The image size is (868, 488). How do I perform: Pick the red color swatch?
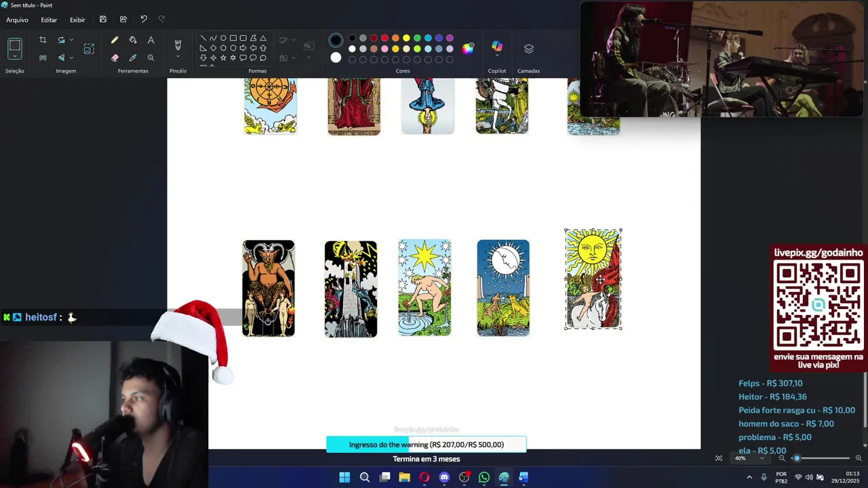tap(384, 38)
